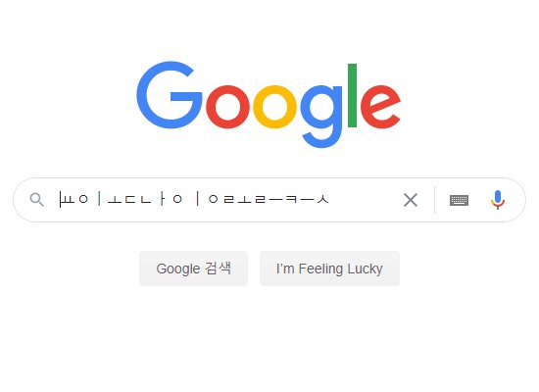The width and height of the screenshot is (539, 392).
Task: Click the I'm Feeling Lucky button
Action: (329, 269)
